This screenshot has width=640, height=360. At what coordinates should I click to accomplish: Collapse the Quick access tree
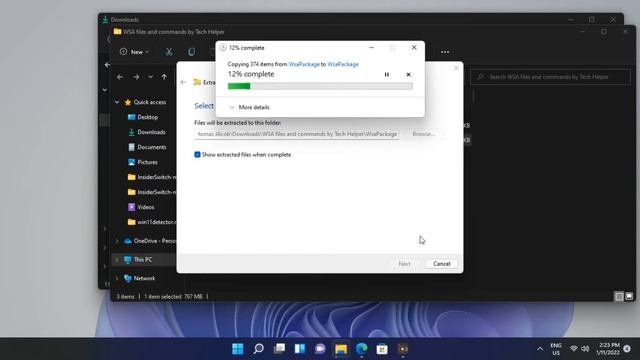(117, 102)
